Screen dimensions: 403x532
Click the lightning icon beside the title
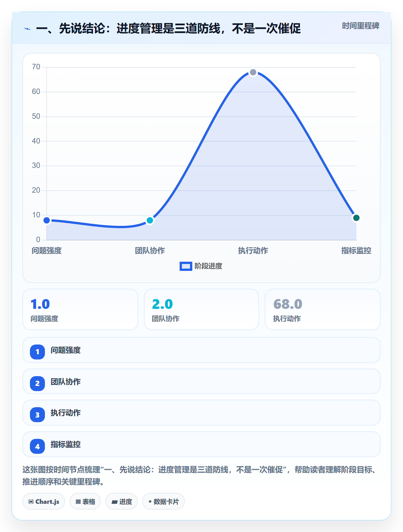click(27, 29)
